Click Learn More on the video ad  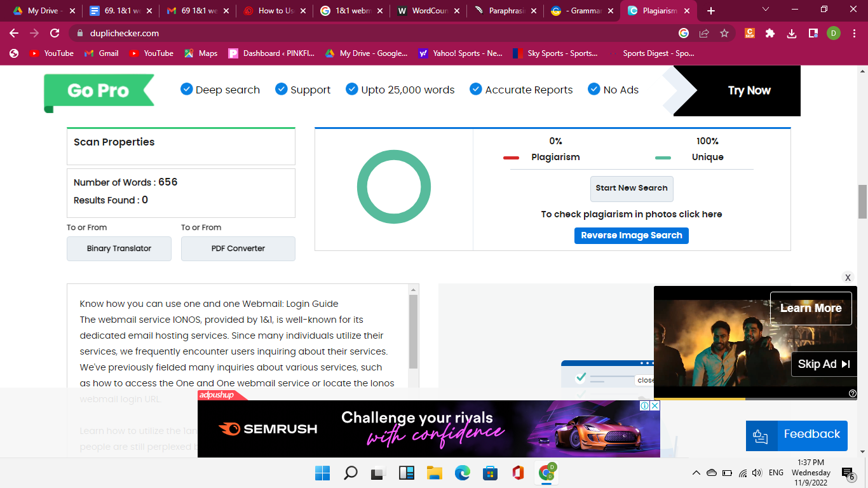point(811,308)
